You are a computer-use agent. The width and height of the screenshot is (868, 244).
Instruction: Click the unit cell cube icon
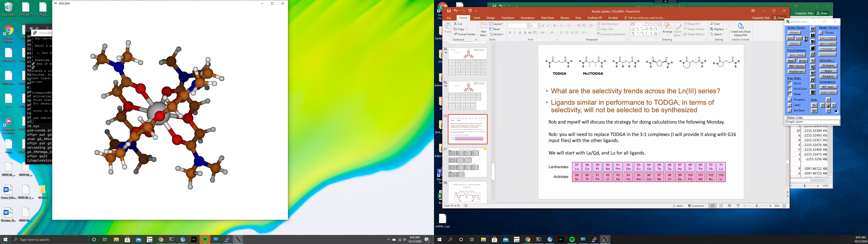(813, 54)
